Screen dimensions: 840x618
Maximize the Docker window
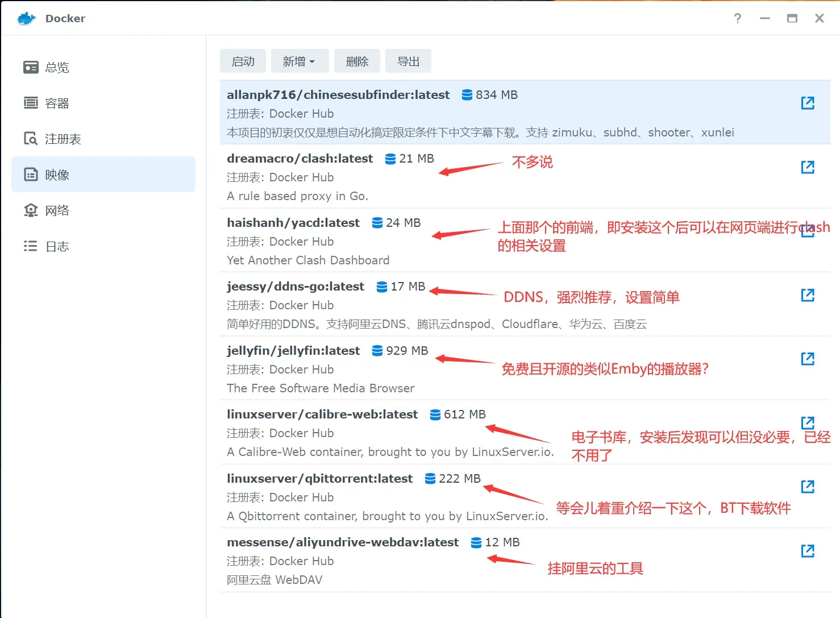(x=792, y=18)
